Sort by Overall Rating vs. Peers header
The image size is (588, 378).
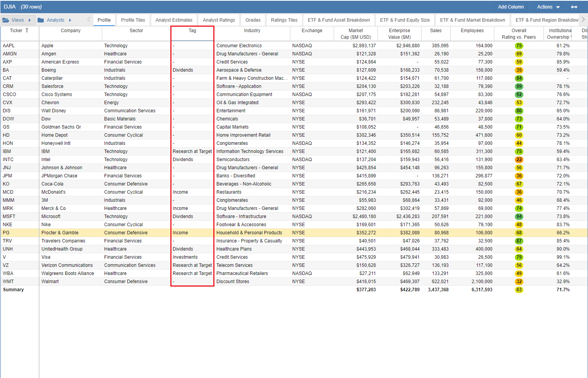point(519,34)
